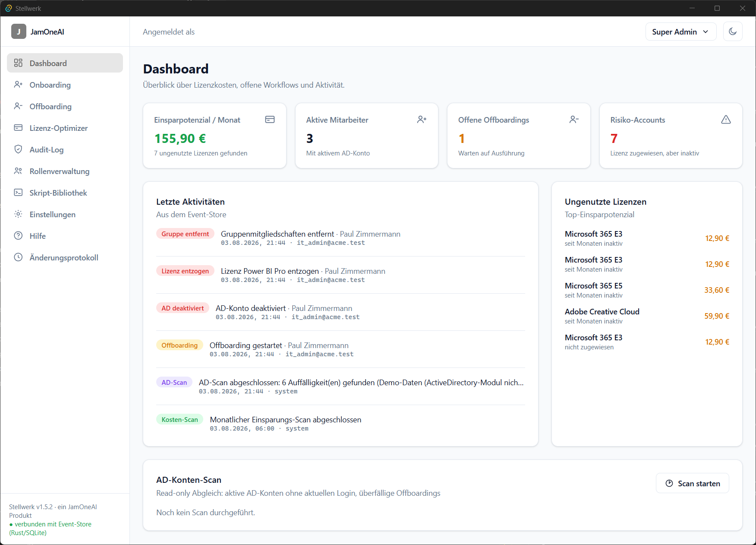This screenshot has width=756, height=545.
Task: Click the Offboarding user-minus sidebar icon
Action: (x=18, y=106)
